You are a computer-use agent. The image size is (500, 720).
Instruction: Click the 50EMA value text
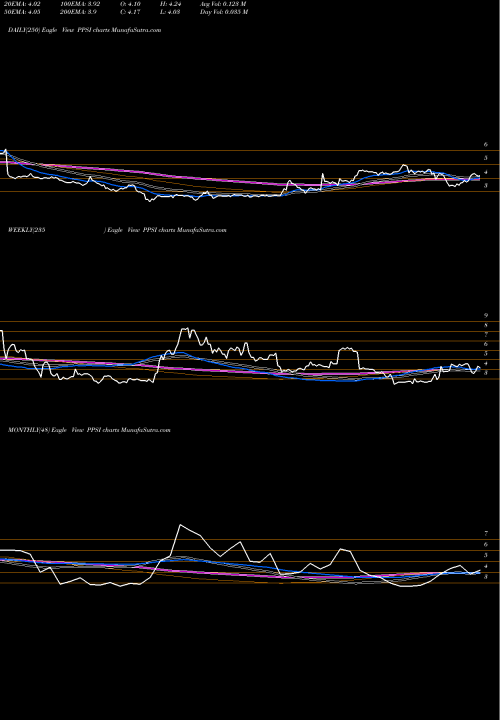pyautogui.click(x=22, y=12)
